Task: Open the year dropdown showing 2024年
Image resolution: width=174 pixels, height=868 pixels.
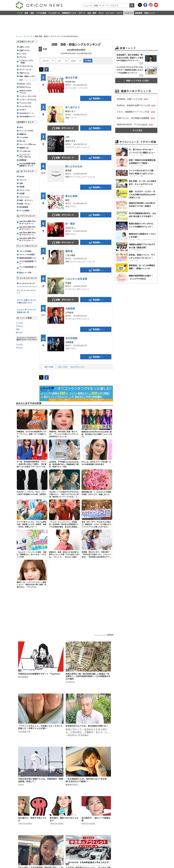Action: pyautogui.click(x=48, y=61)
